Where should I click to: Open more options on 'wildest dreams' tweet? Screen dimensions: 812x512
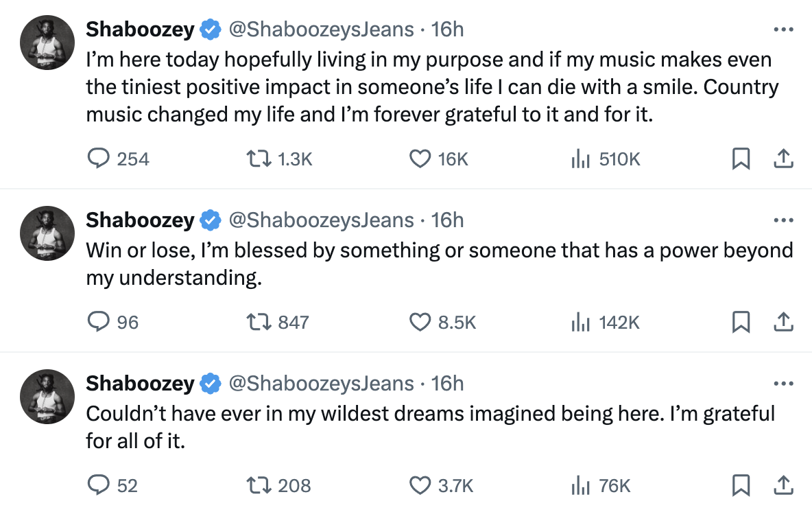[783, 384]
